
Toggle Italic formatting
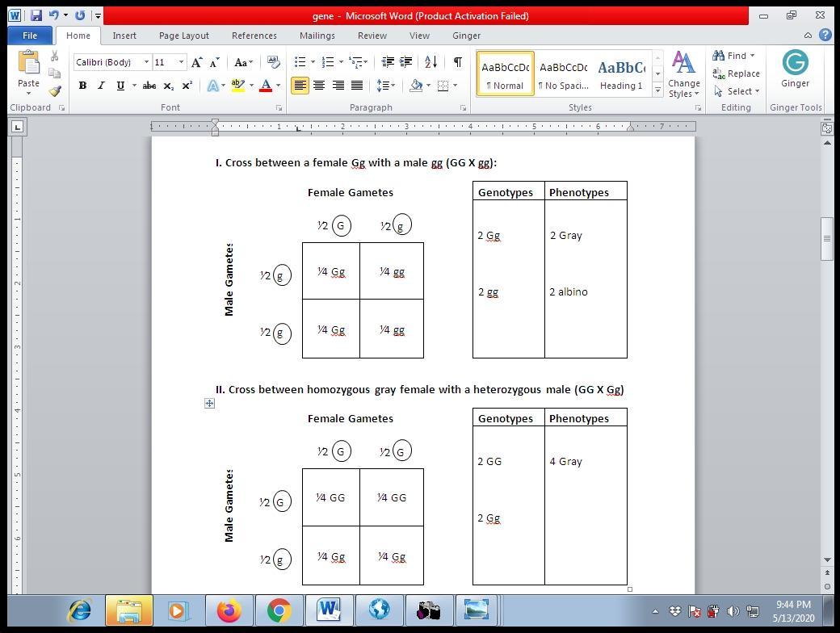pos(101,85)
